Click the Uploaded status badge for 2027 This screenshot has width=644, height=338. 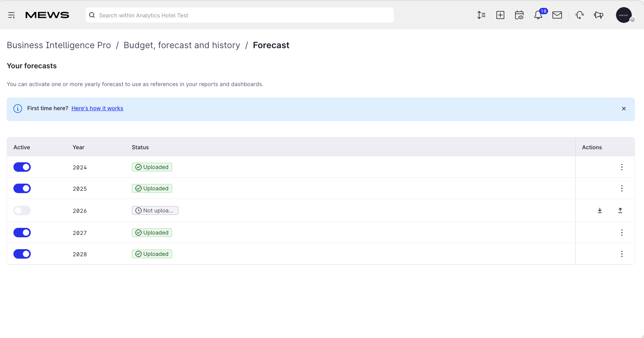pos(152,233)
